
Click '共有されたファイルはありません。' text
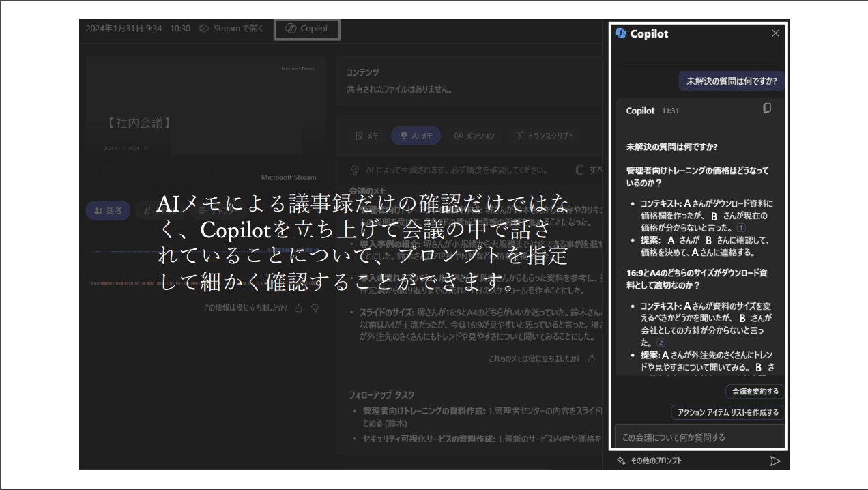[x=399, y=89]
